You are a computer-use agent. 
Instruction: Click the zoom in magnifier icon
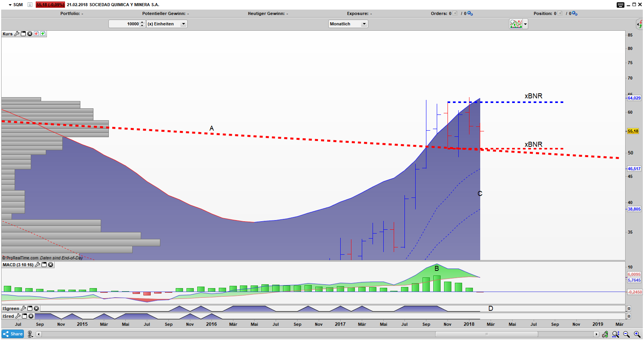(x=637, y=334)
